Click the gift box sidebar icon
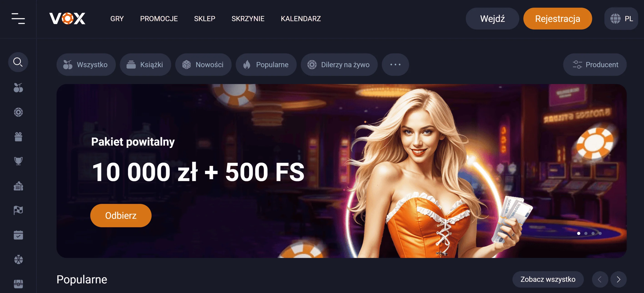 (x=18, y=137)
